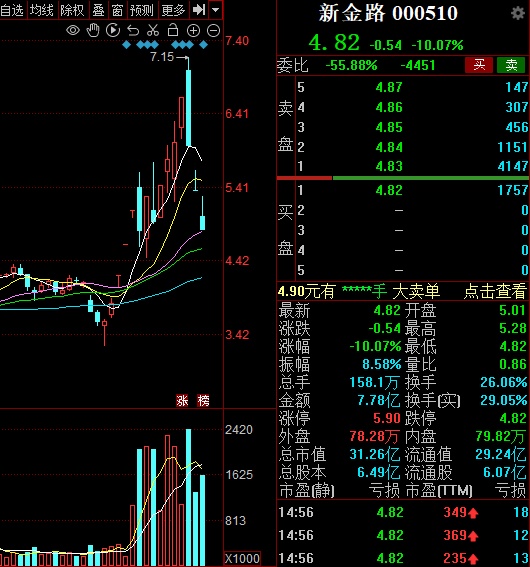Select the scissors cut tool
The image size is (530, 567).
pos(153,30)
